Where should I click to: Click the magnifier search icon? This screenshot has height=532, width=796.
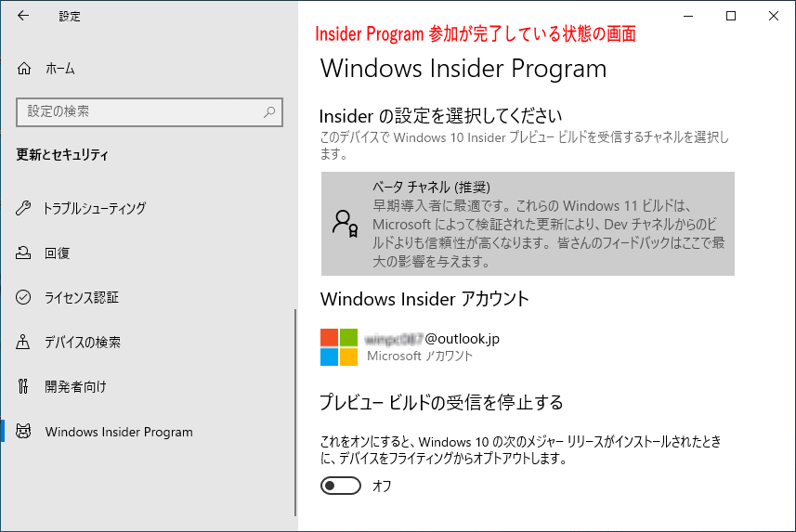coord(269,111)
